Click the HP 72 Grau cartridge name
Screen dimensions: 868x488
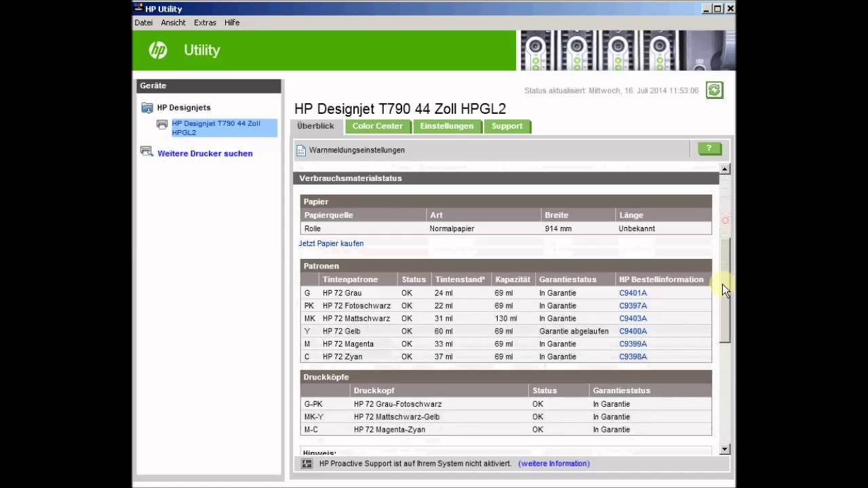pyautogui.click(x=342, y=293)
